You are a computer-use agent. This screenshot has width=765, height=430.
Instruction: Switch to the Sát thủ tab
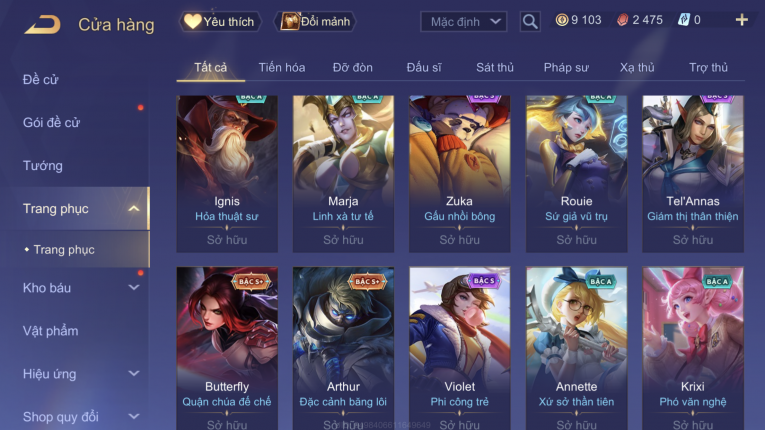(x=495, y=67)
